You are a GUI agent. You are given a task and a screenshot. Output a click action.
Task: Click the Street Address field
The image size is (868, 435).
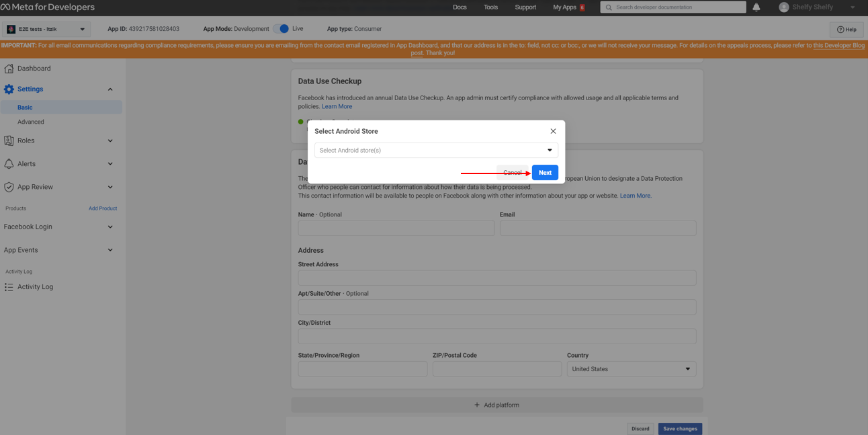[x=496, y=278]
